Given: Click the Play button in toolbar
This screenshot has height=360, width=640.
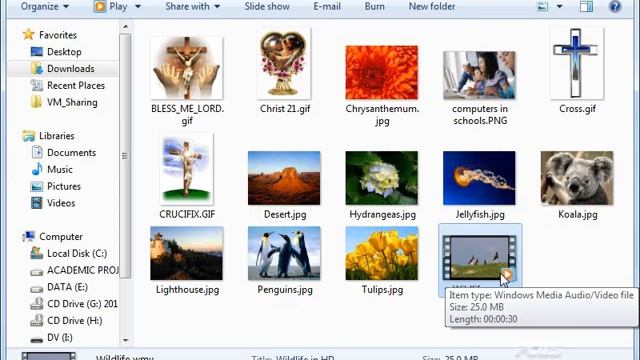Looking at the screenshot, I should click(111, 7).
